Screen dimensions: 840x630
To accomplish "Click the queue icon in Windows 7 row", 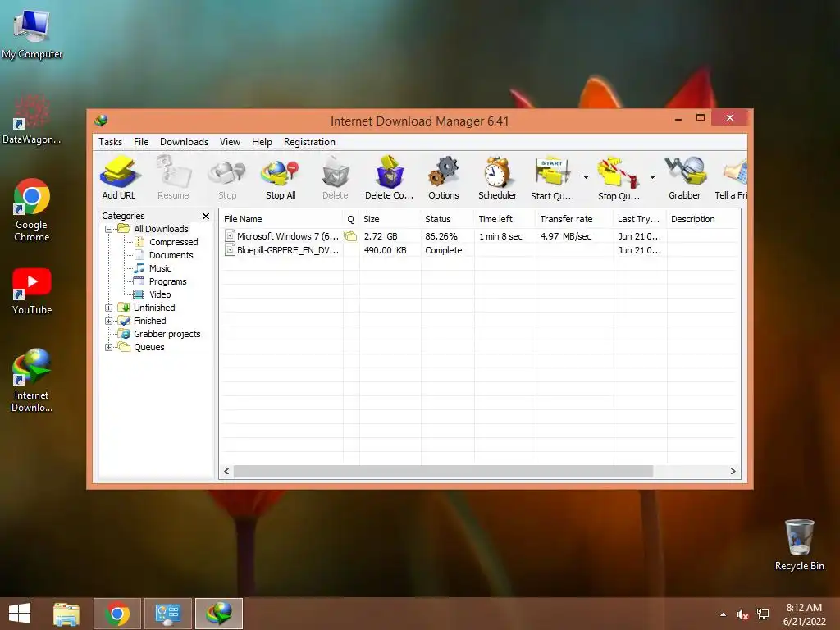I will (x=350, y=235).
